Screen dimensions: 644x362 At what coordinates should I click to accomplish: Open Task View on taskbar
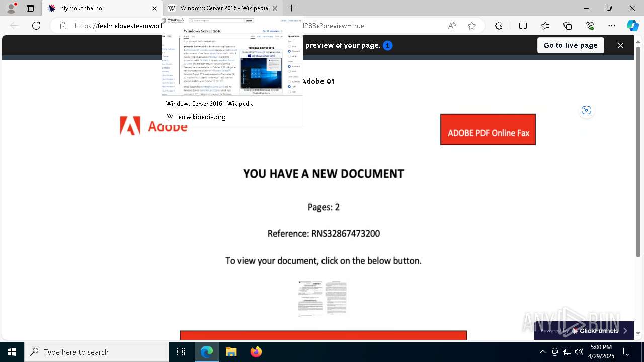point(181,352)
